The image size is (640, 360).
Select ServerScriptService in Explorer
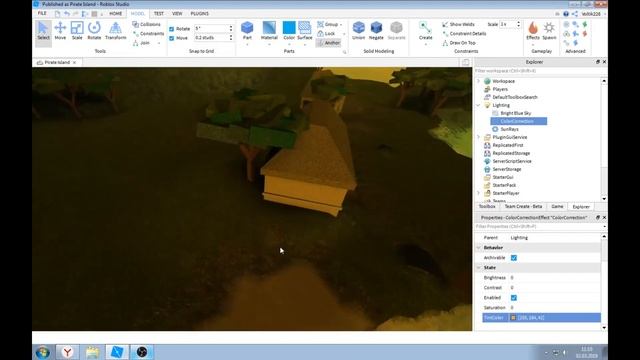pyautogui.click(x=511, y=161)
